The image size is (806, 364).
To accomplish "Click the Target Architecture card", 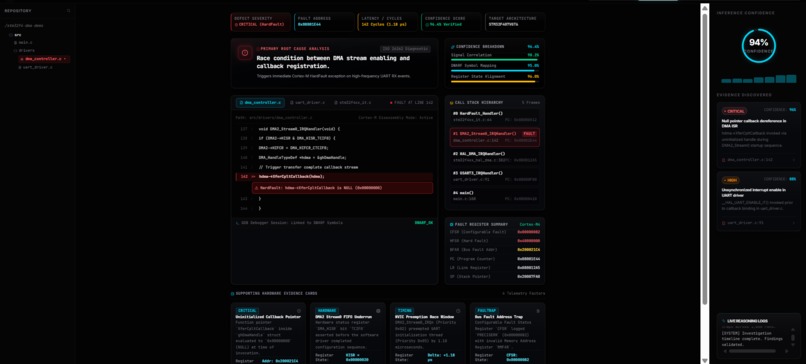I will (515, 22).
